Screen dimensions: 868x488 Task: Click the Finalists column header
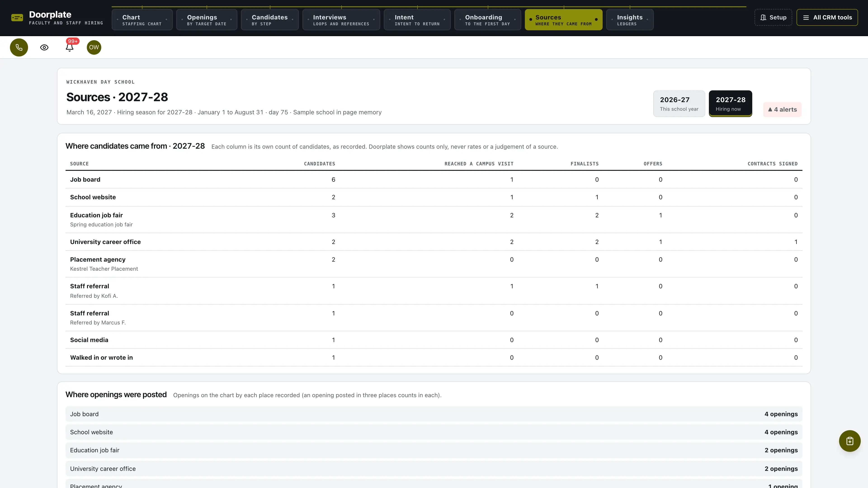[584, 164]
